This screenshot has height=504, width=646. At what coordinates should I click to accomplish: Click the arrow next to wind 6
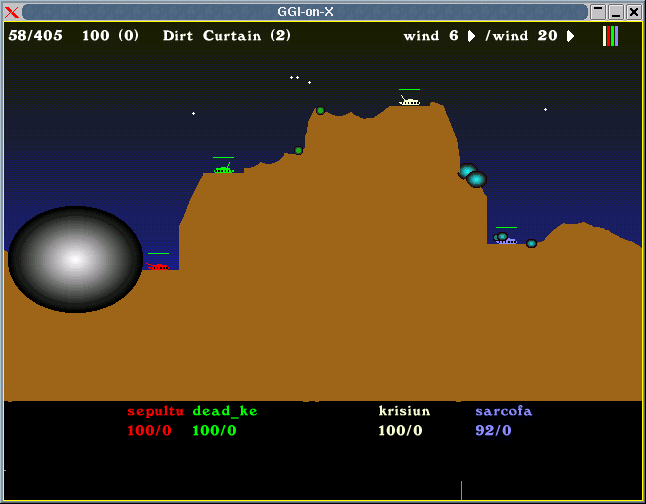coord(471,36)
